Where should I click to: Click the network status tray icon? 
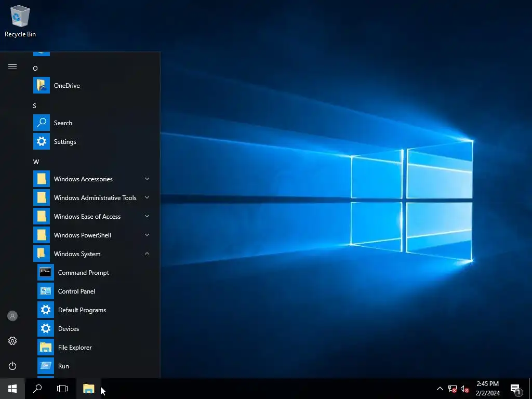(x=453, y=389)
